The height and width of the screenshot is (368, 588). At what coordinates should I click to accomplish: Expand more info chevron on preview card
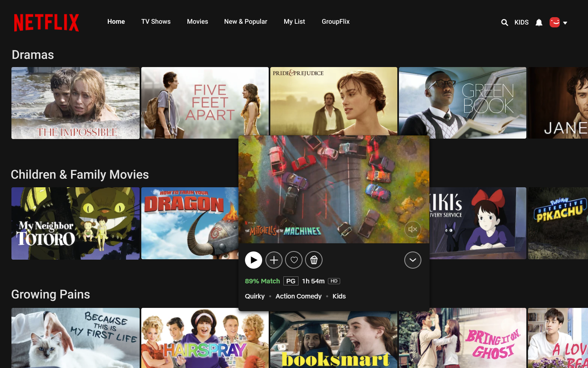(x=413, y=260)
